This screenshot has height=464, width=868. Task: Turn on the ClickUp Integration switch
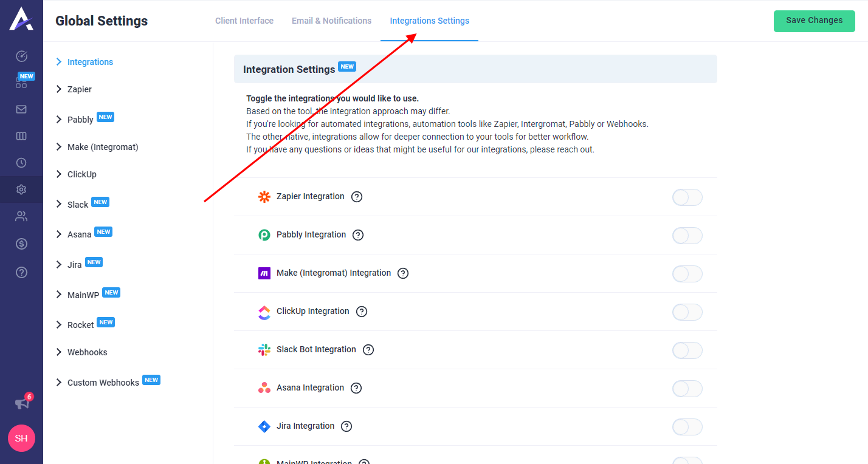pos(687,312)
